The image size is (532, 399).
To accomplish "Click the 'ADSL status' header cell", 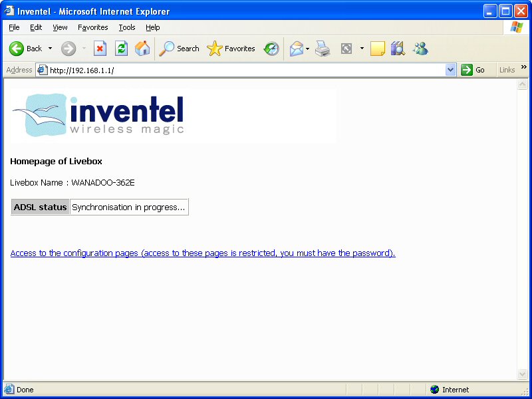I will coord(40,207).
